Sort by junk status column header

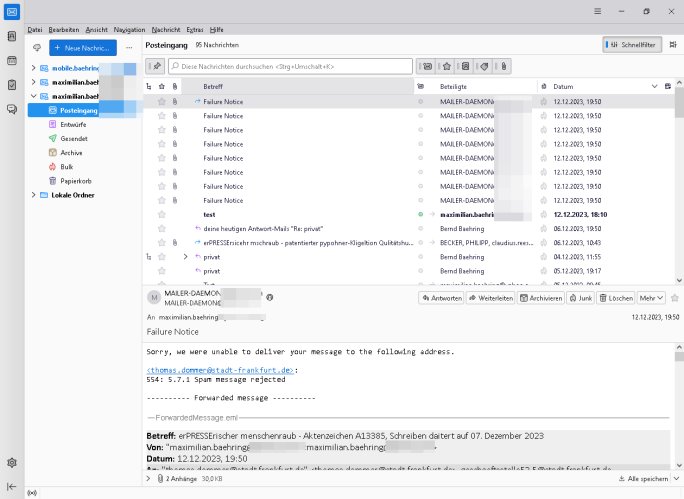(x=544, y=86)
